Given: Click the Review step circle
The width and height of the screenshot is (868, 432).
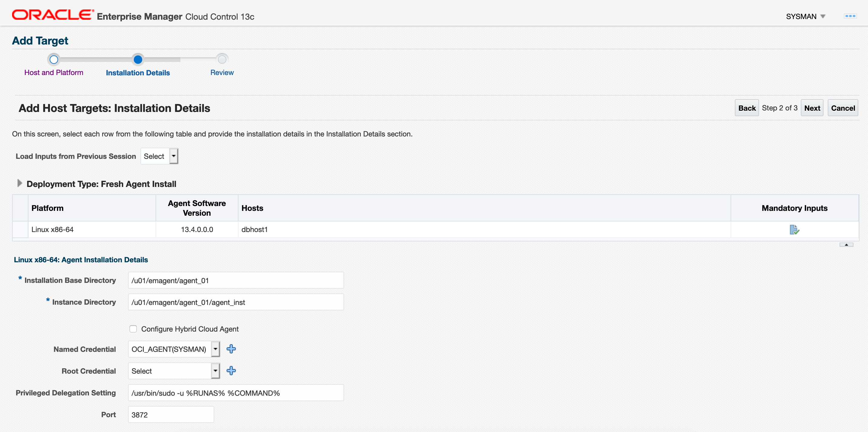Looking at the screenshot, I should (x=222, y=60).
